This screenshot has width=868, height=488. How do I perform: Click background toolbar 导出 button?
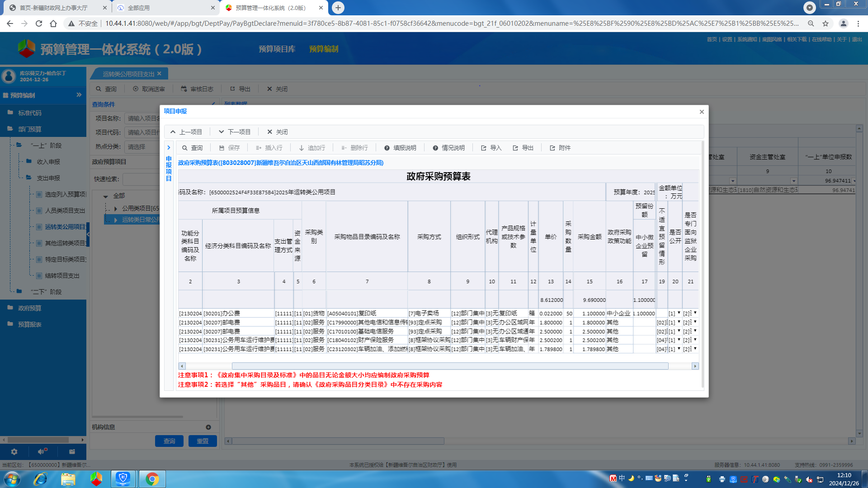point(240,89)
